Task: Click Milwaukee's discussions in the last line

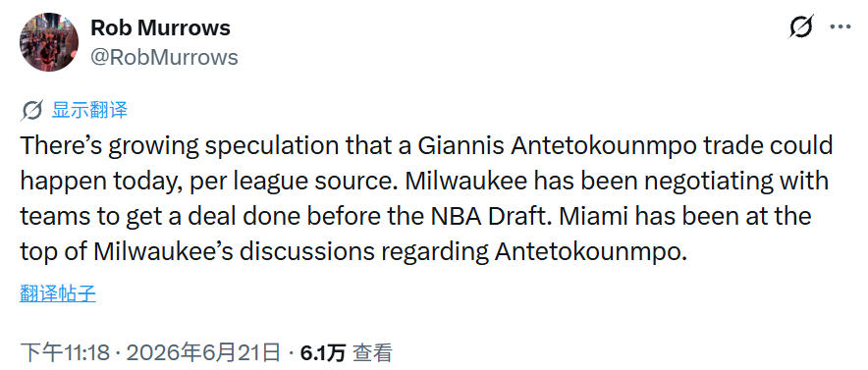Action: (236, 250)
